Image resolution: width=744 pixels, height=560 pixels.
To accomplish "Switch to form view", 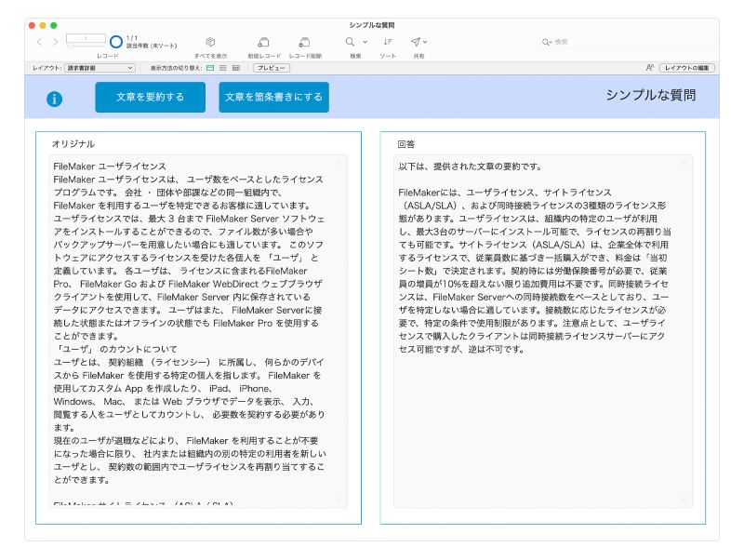I will point(210,68).
